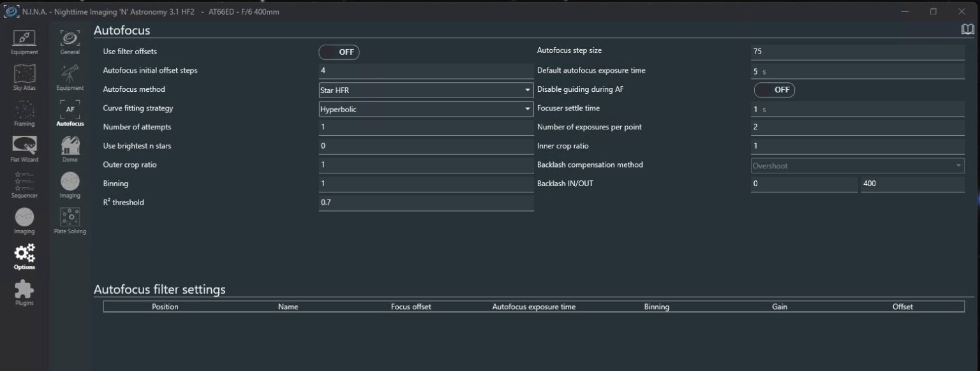Click the Autofocus step size field
Screen dimensions: 980x371
857,50
